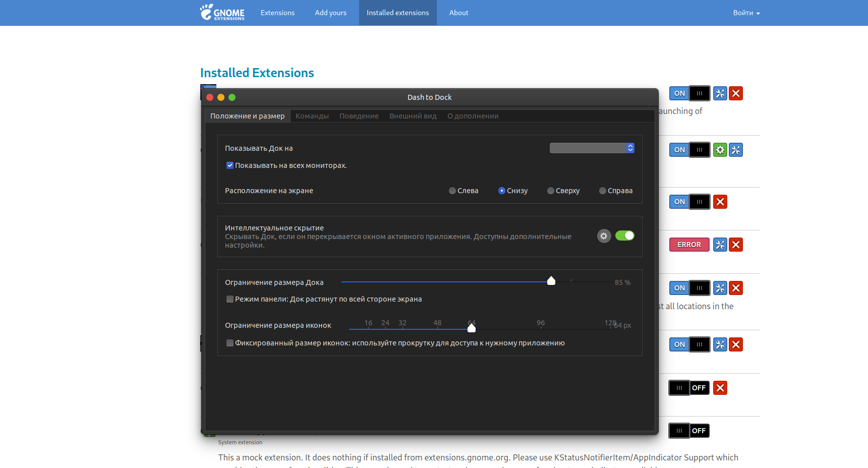The width and height of the screenshot is (868, 468).
Task: Close the Dash to Dock dialog with red button
Action: click(210, 97)
